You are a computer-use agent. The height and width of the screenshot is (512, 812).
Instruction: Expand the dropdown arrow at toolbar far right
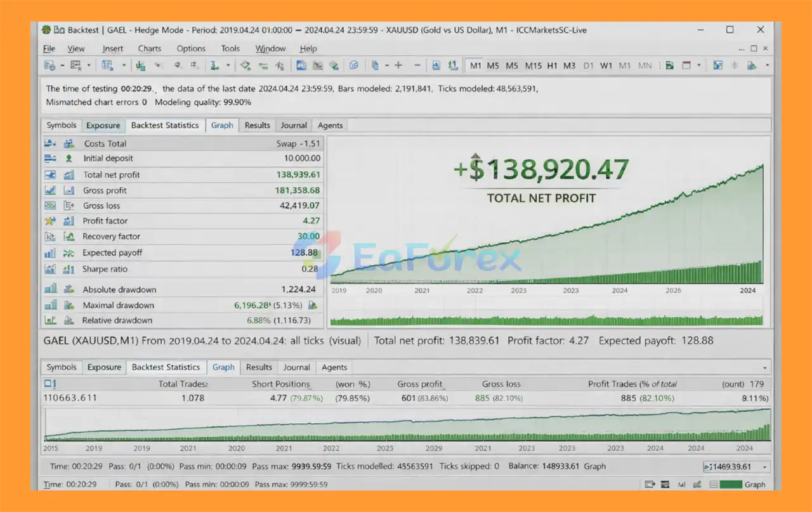point(767,65)
